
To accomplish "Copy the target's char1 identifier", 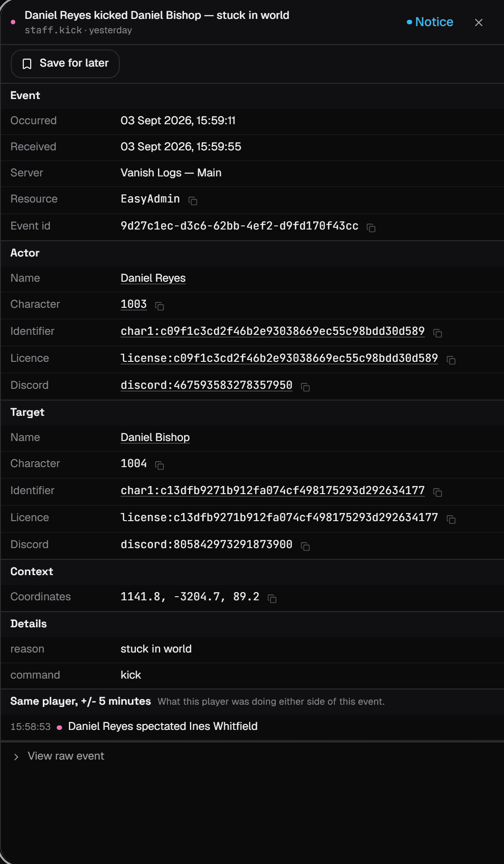I will tap(437, 492).
